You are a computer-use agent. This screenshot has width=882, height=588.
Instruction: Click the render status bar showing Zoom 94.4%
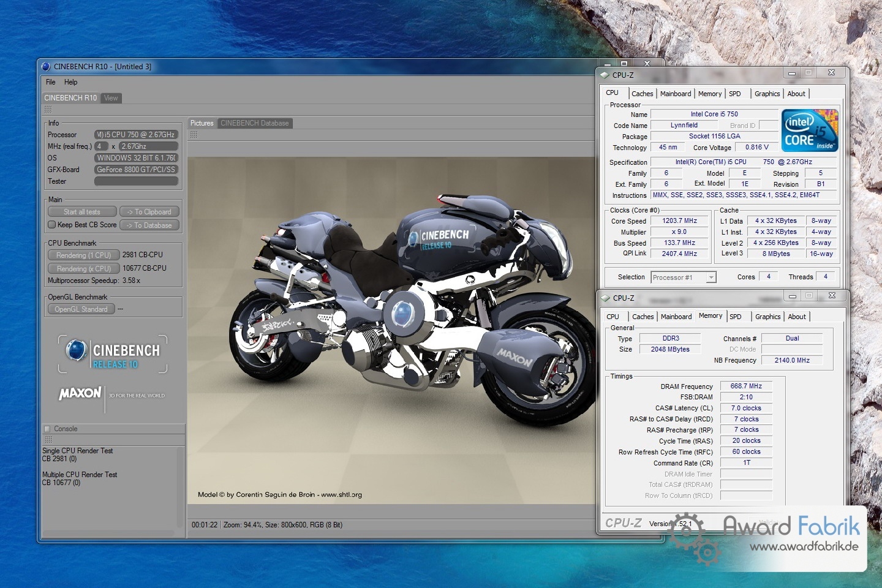(392, 525)
